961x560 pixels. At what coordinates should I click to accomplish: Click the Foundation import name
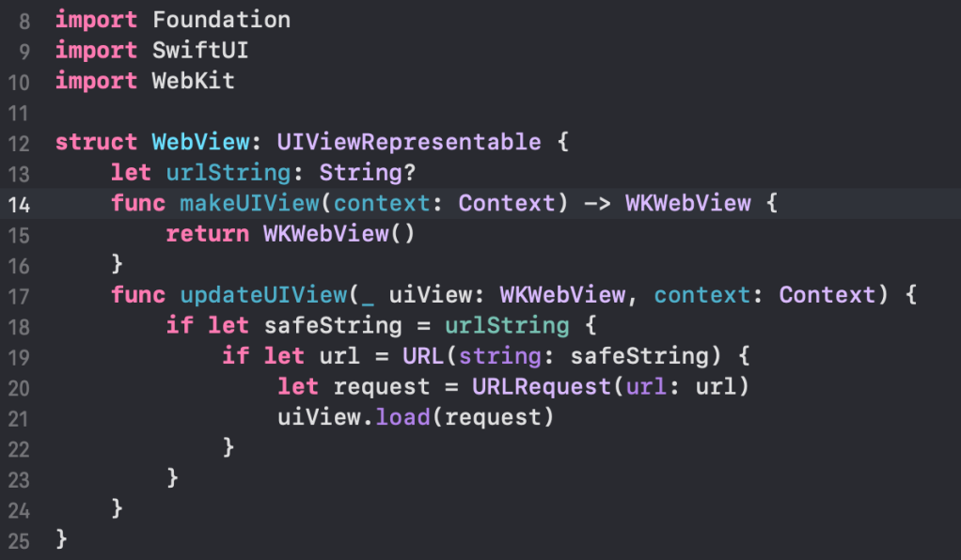[221, 20]
